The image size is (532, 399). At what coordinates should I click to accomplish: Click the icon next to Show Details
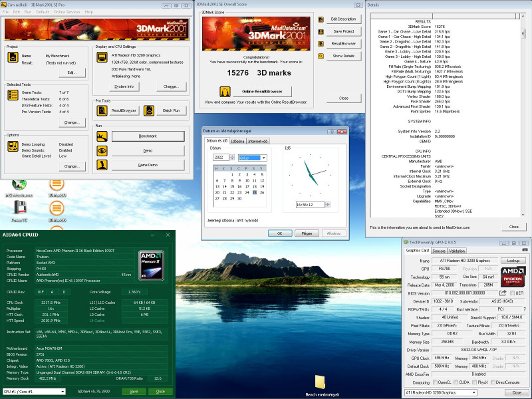320,56
